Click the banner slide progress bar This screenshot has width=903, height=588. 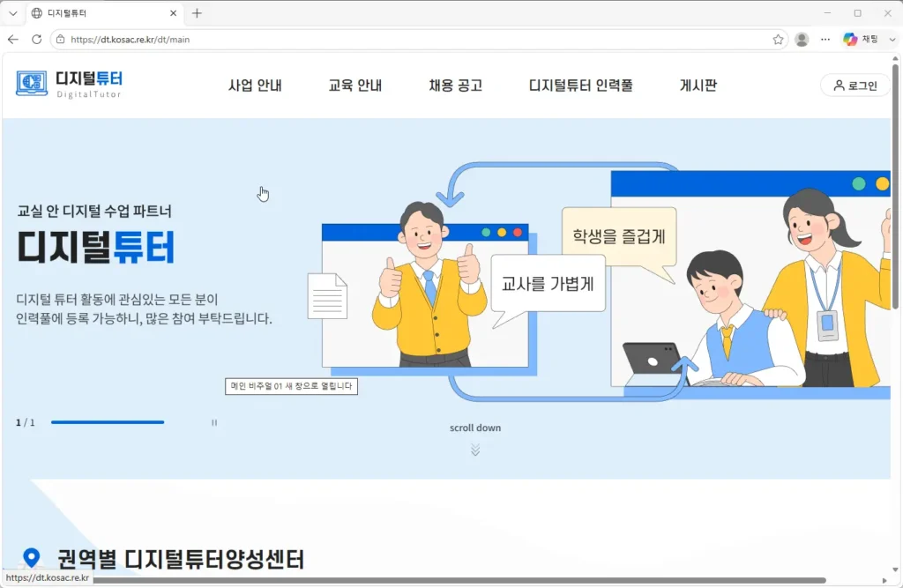108,422
